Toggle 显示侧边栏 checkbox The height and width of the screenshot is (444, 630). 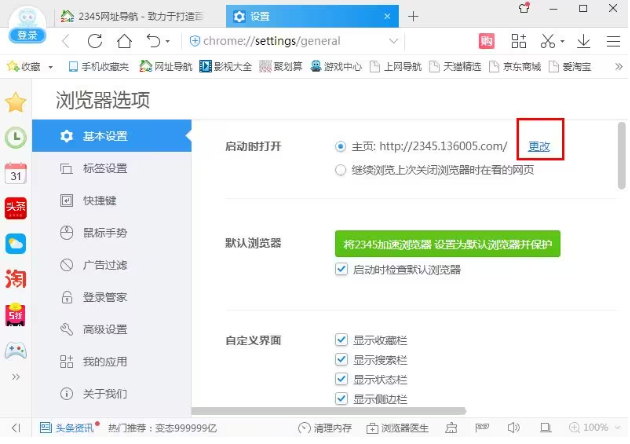341,398
